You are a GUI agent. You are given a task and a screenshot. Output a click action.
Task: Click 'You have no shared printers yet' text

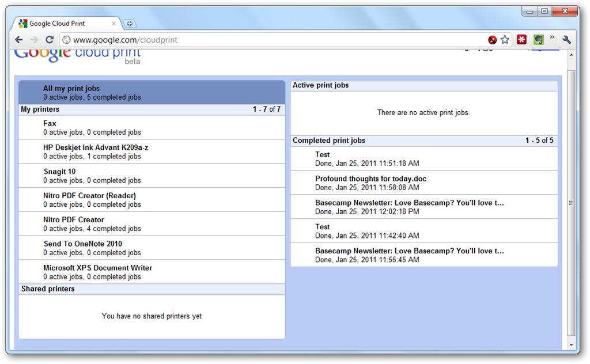click(x=152, y=316)
